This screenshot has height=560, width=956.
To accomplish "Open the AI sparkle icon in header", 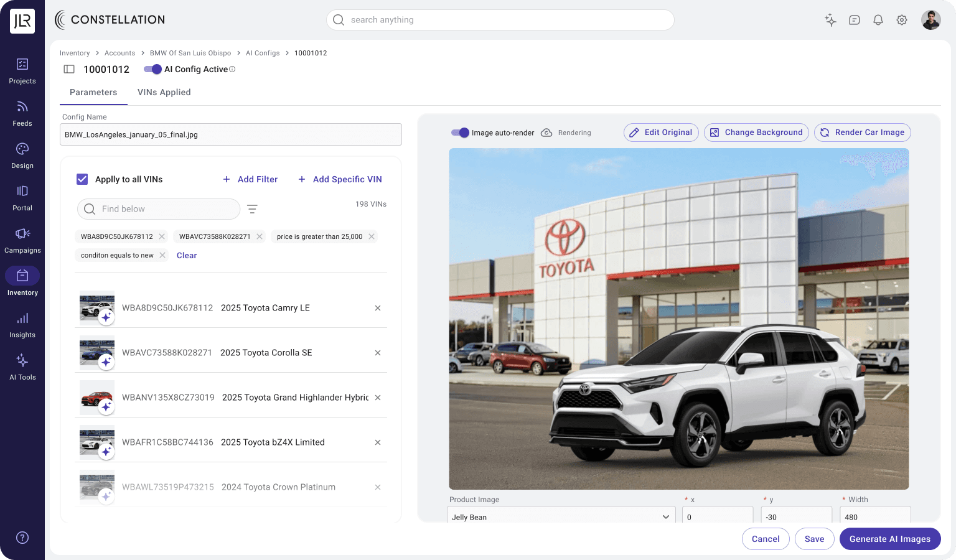I will [830, 20].
